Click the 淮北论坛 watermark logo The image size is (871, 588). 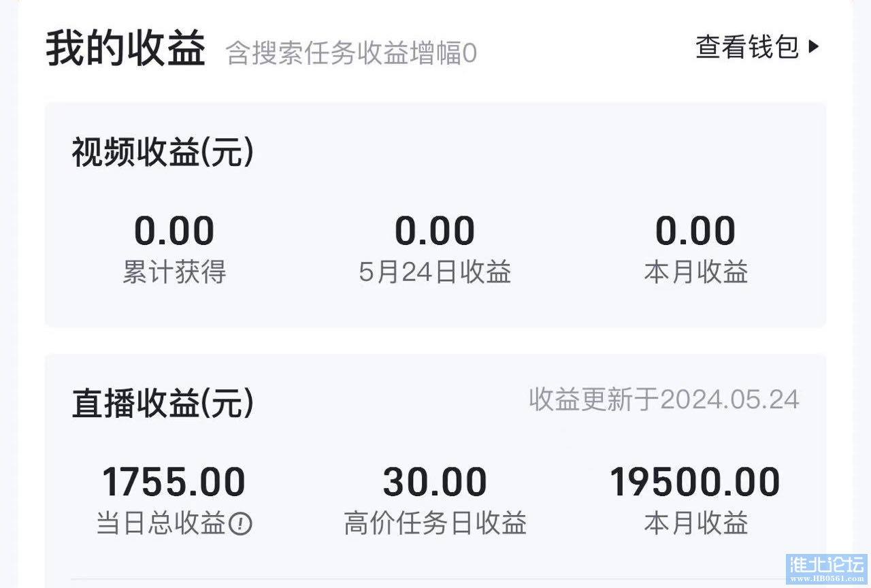pyautogui.click(x=826, y=569)
